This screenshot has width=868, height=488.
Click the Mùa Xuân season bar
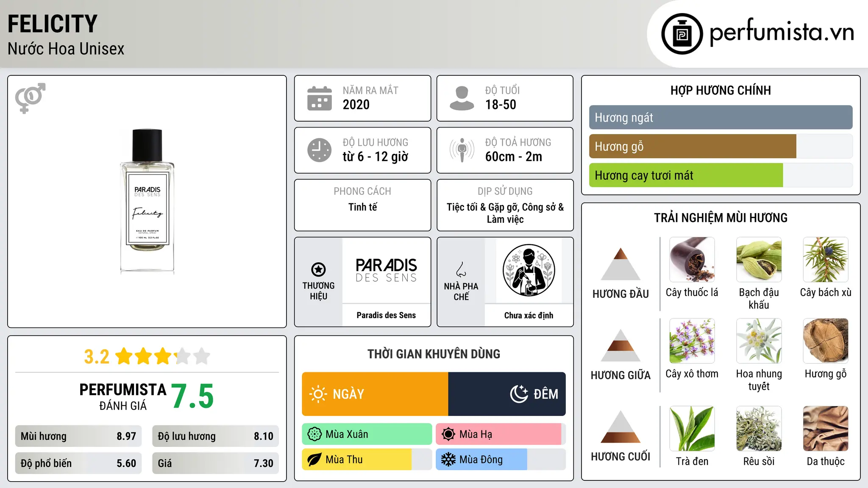pyautogui.click(x=367, y=434)
